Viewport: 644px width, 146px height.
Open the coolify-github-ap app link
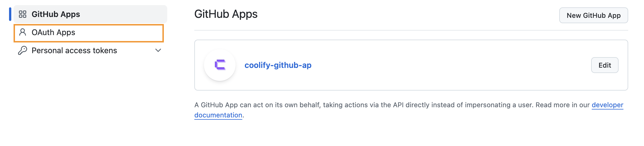[278, 65]
